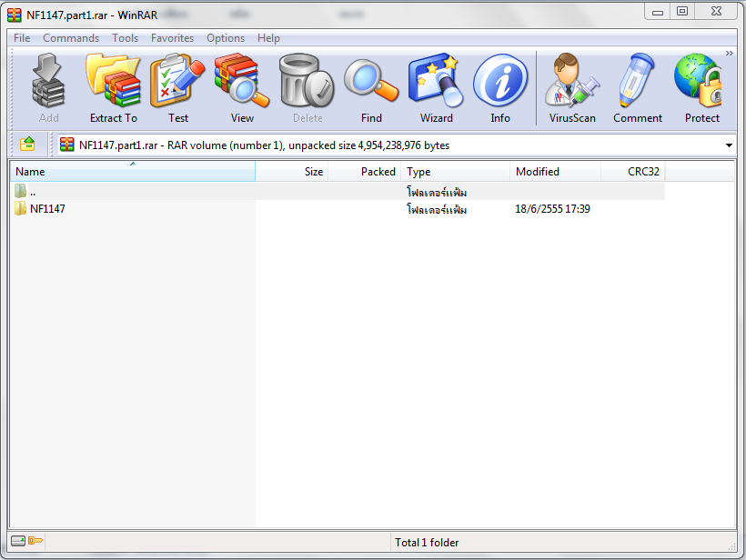Select the '..' parent directory row
Image resolution: width=746 pixels, height=560 pixels.
tap(338, 192)
